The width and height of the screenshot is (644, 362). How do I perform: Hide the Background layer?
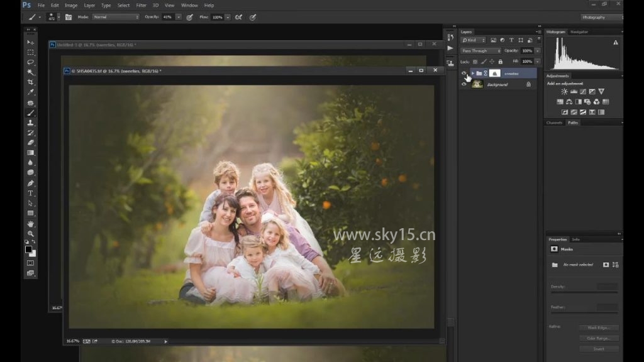click(x=464, y=84)
